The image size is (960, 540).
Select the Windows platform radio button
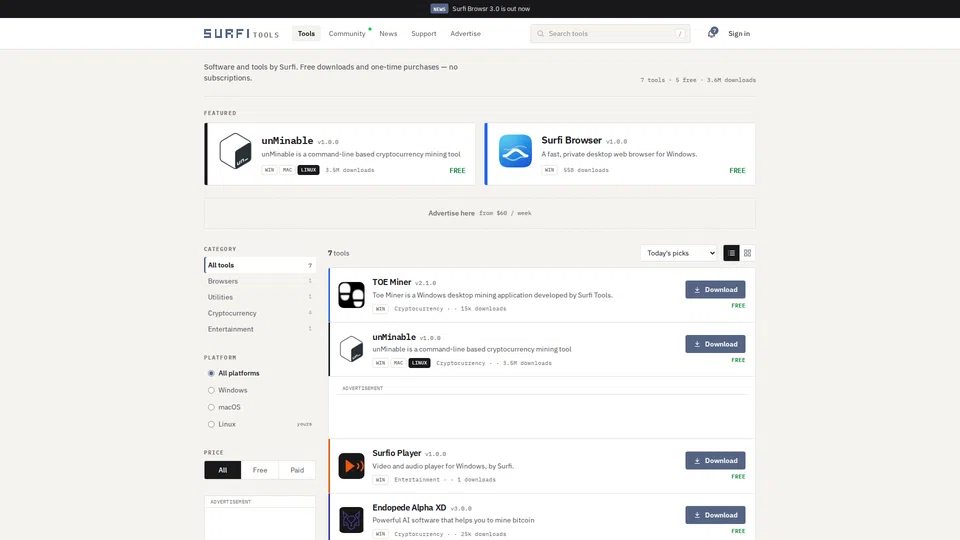[x=211, y=390]
